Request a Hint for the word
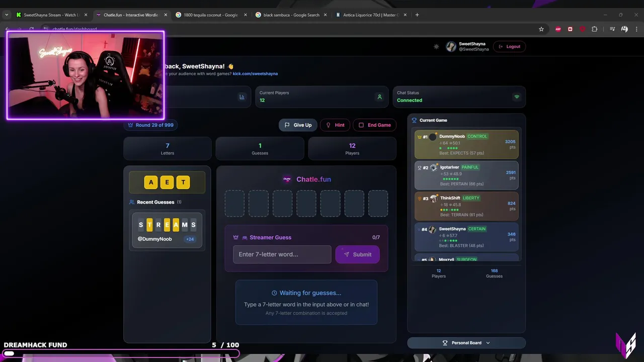 click(x=335, y=125)
